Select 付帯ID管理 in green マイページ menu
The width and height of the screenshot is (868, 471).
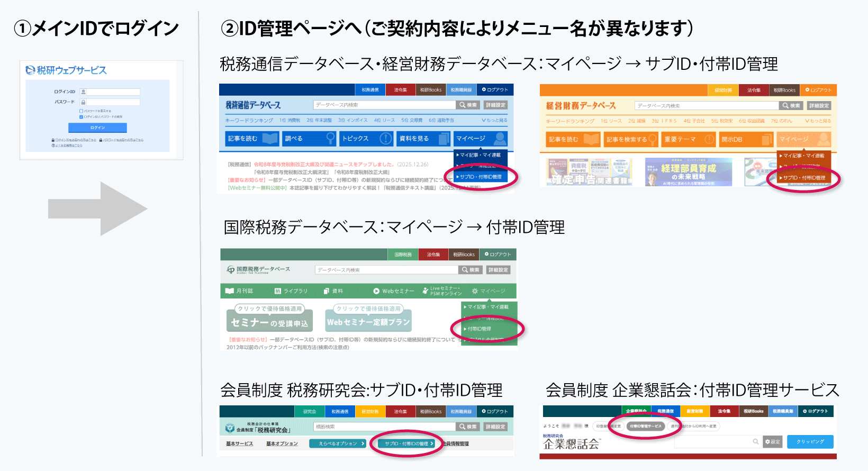(489, 329)
